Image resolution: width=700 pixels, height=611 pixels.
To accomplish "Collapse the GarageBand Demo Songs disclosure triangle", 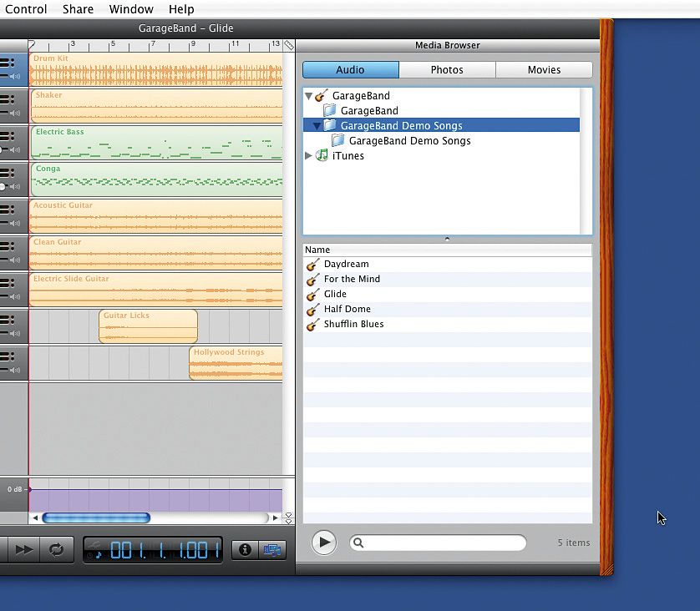I will (x=317, y=126).
